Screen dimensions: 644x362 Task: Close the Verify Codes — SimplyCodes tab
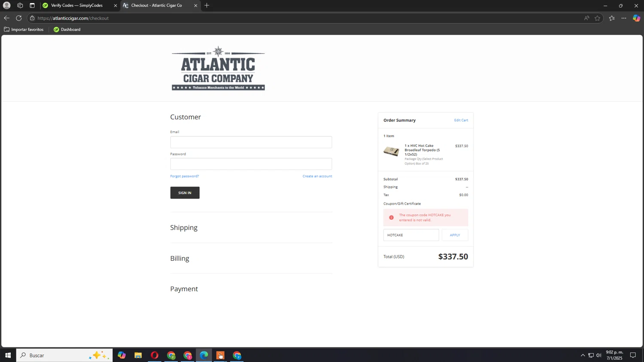tap(115, 6)
